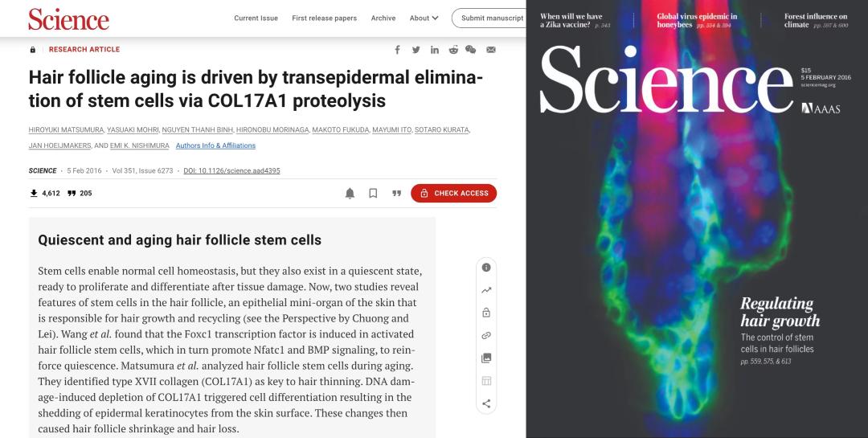Image resolution: width=868 pixels, height=438 pixels.
Task: Open the cite quotation-mark icon beside Check Access
Action: (x=396, y=193)
